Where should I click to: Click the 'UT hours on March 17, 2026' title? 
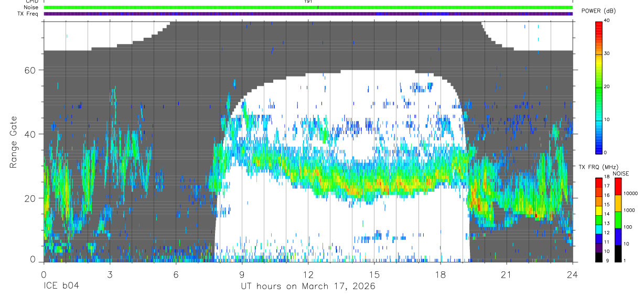pyautogui.click(x=308, y=287)
